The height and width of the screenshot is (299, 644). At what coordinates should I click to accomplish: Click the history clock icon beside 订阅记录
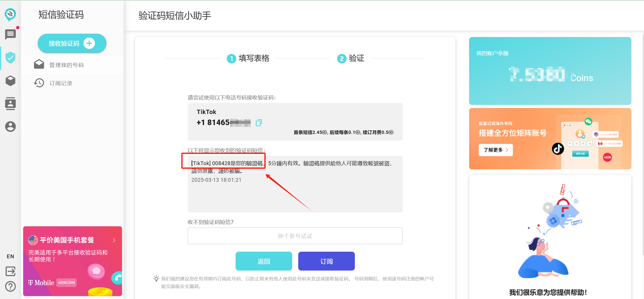click(39, 83)
